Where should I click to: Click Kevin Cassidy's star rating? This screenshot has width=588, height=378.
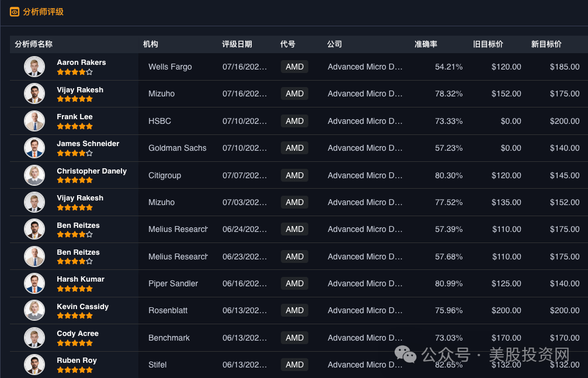click(x=75, y=315)
